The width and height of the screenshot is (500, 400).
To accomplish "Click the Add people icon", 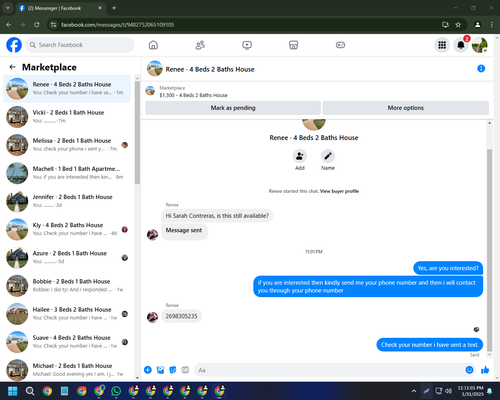I will [x=300, y=156].
